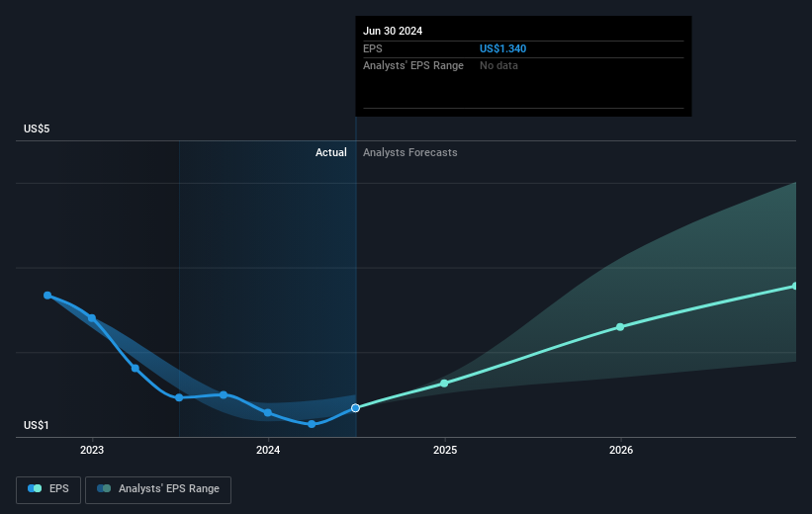Click the 'Actual' section label

click(x=331, y=152)
